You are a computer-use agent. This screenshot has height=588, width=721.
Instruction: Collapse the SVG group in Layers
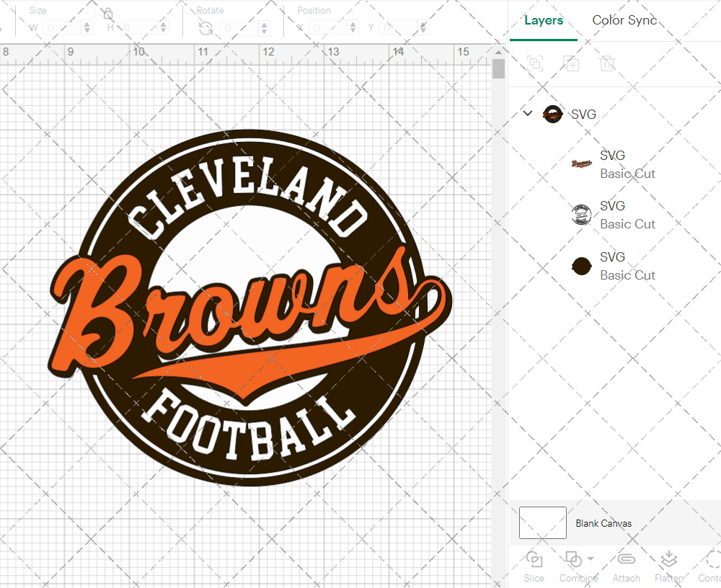pos(528,113)
